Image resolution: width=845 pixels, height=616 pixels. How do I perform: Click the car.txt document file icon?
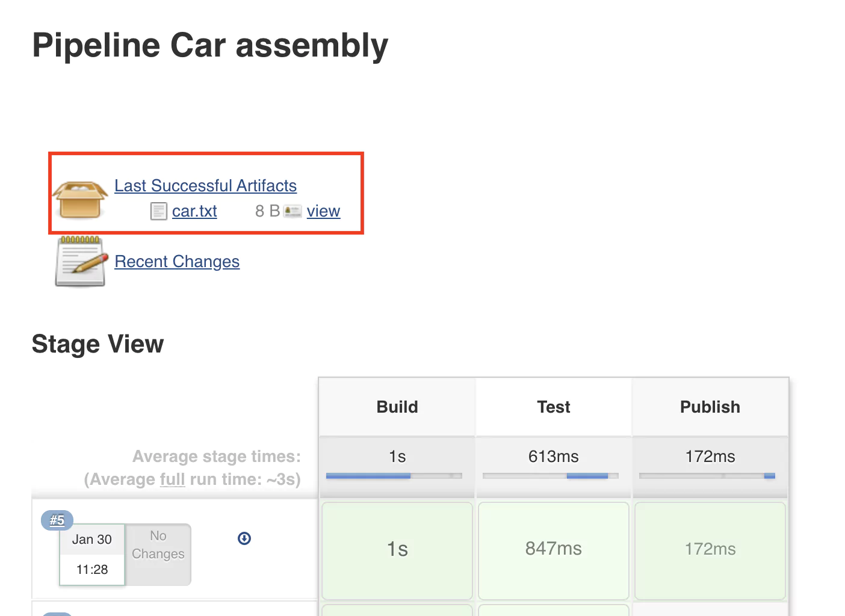(158, 211)
